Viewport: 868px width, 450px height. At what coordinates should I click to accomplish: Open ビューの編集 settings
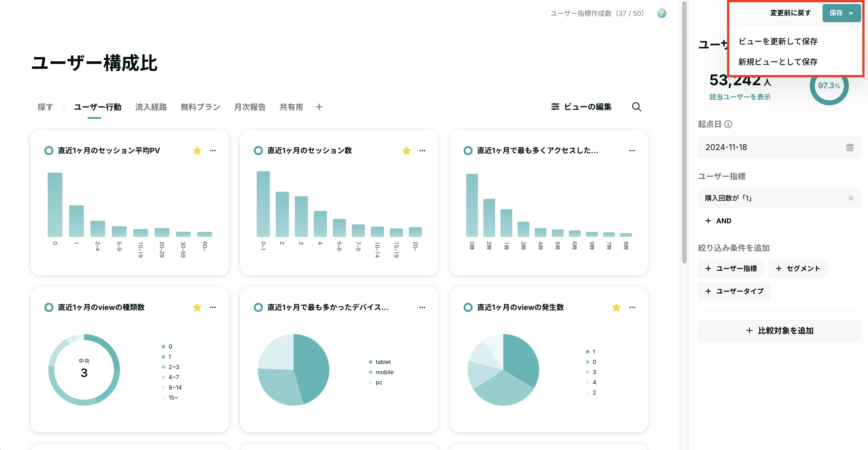pos(581,107)
